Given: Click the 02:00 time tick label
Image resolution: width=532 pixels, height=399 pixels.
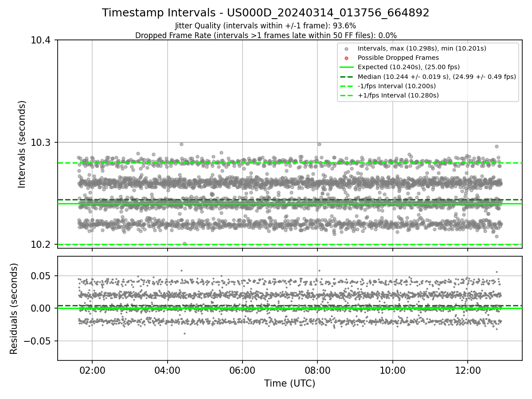Looking at the screenshot, I should (92, 370).
